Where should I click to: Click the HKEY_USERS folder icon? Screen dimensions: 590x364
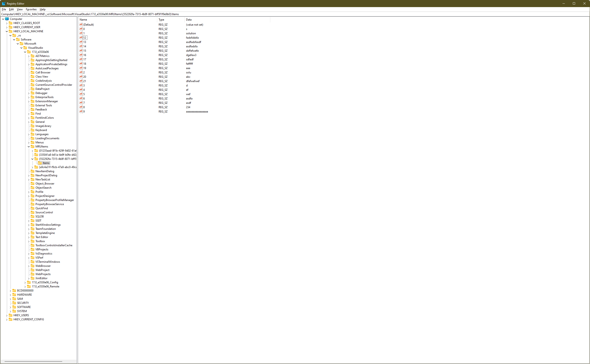[11, 315]
